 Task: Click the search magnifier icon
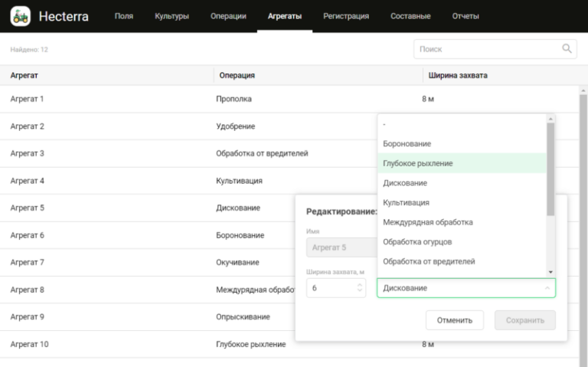coord(567,49)
